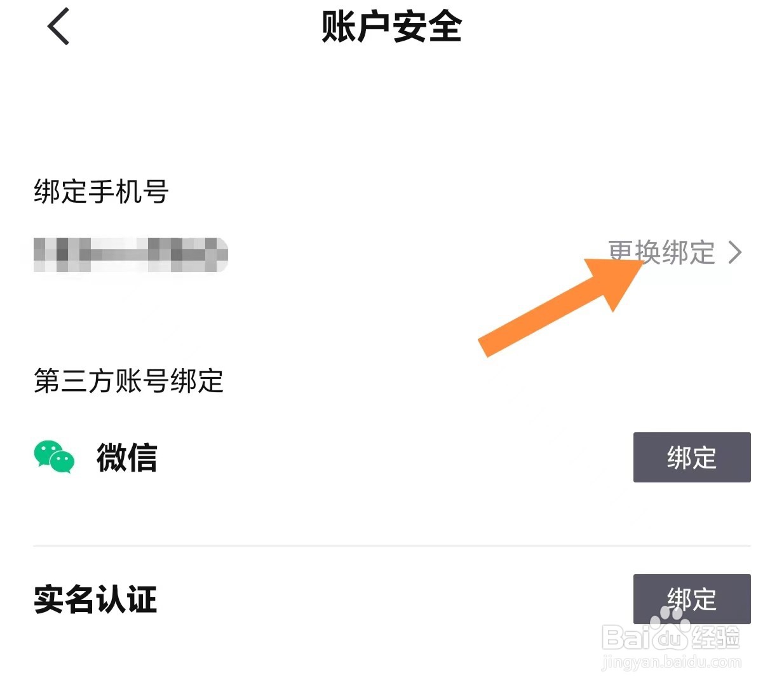Viewport: 784px width, 689px height.
Task: Tap the arrowhead tip of orange arrow
Action: click(x=637, y=261)
